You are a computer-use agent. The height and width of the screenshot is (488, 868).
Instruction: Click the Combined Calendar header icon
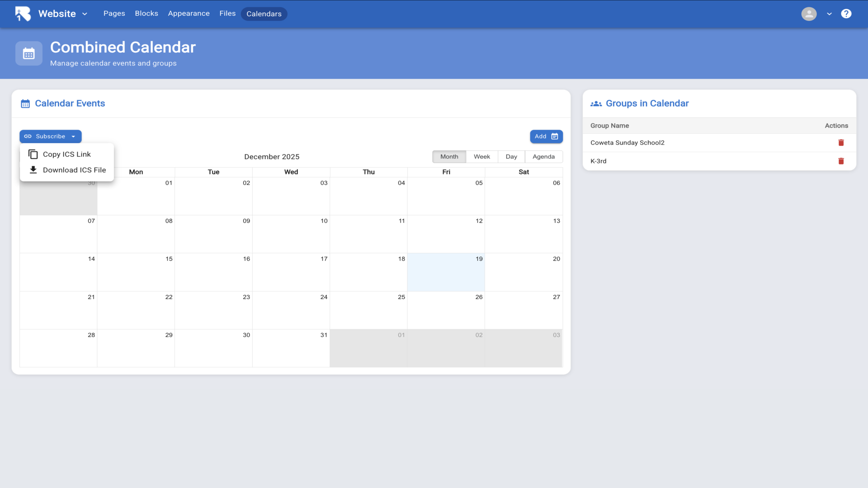29,54
